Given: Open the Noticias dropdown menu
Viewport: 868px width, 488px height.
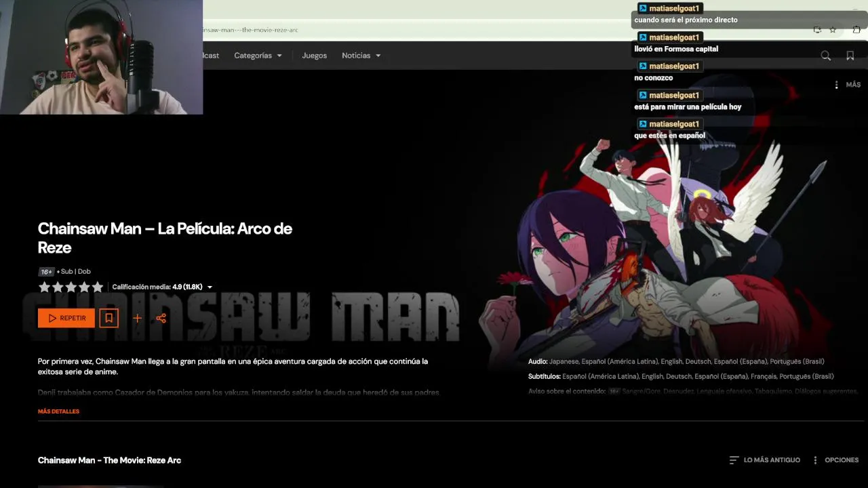Looking at the screenshot, I should [x=361, y=56].
